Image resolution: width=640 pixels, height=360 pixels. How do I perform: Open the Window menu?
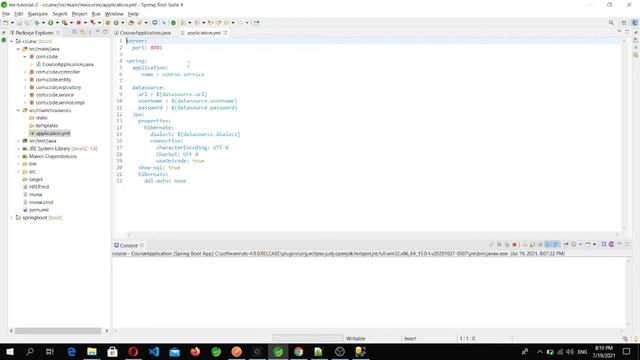[x=114, y=14]
